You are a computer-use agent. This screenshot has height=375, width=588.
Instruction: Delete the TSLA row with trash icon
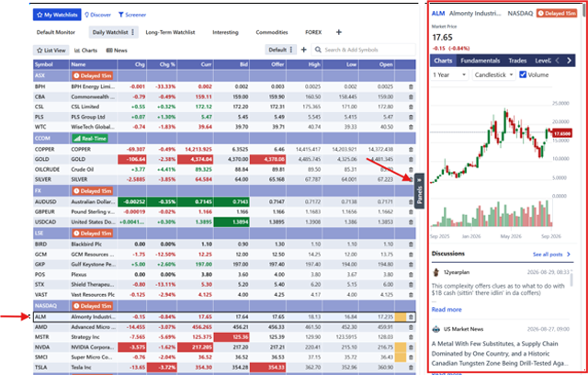tap(411, 368)
